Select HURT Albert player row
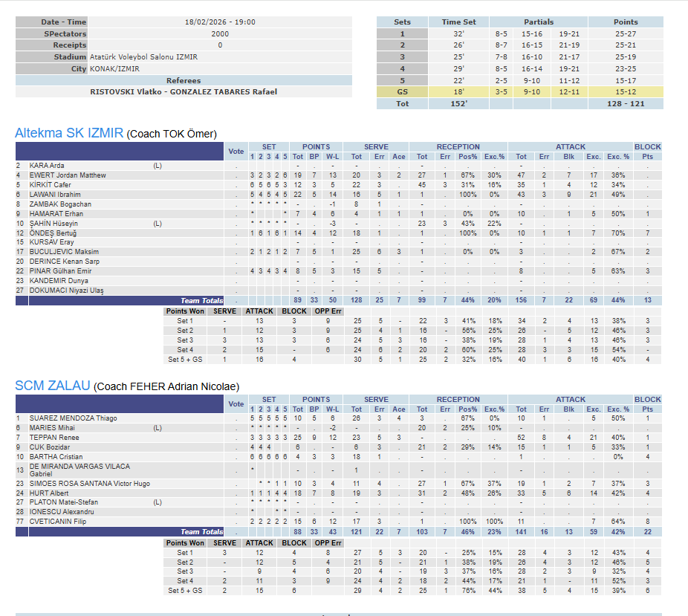 click(338, 493)
